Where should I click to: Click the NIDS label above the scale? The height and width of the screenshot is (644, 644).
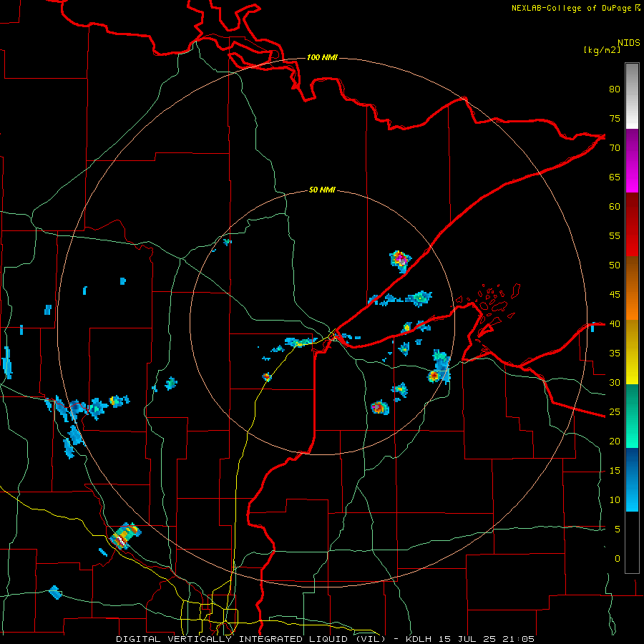pos(628,43)
